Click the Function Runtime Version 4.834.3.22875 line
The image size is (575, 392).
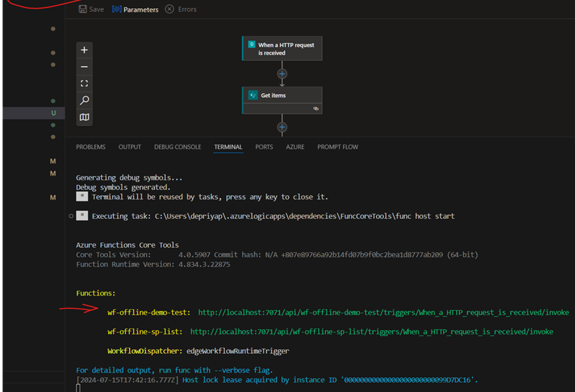point(153,264)
